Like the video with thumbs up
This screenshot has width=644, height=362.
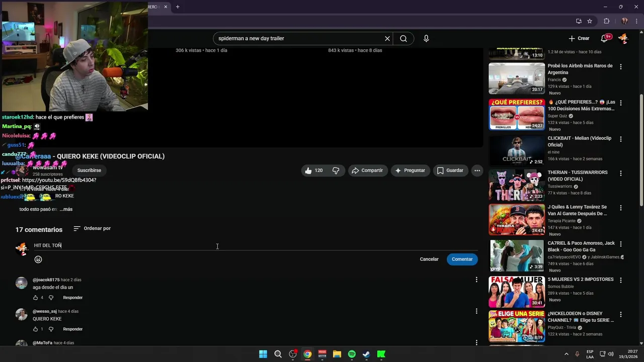pyautogui.click(x=314, y=170)
